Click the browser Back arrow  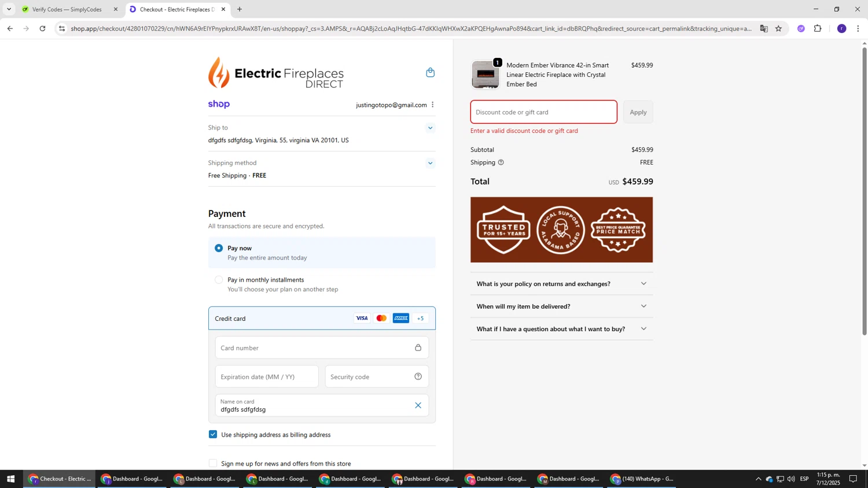(10, 28)
